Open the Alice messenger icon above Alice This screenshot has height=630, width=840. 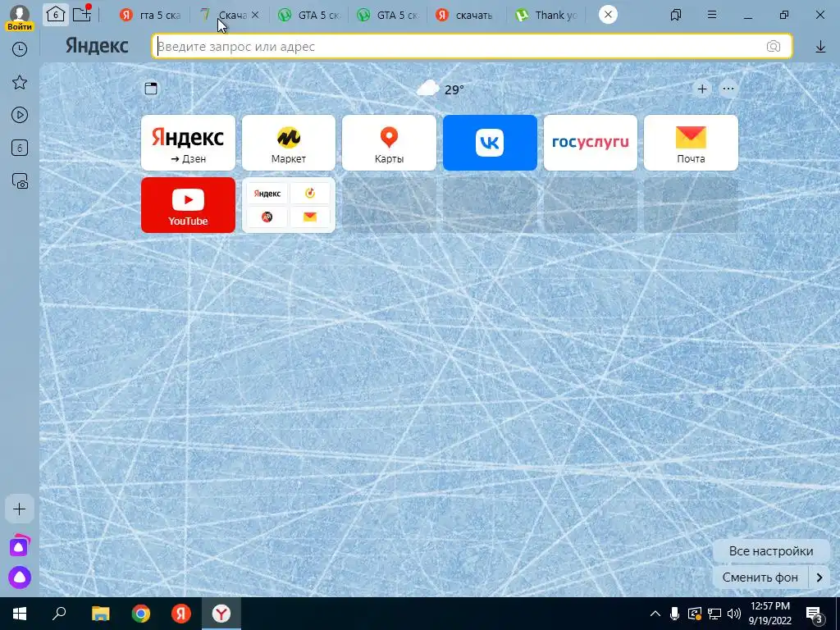20,546
